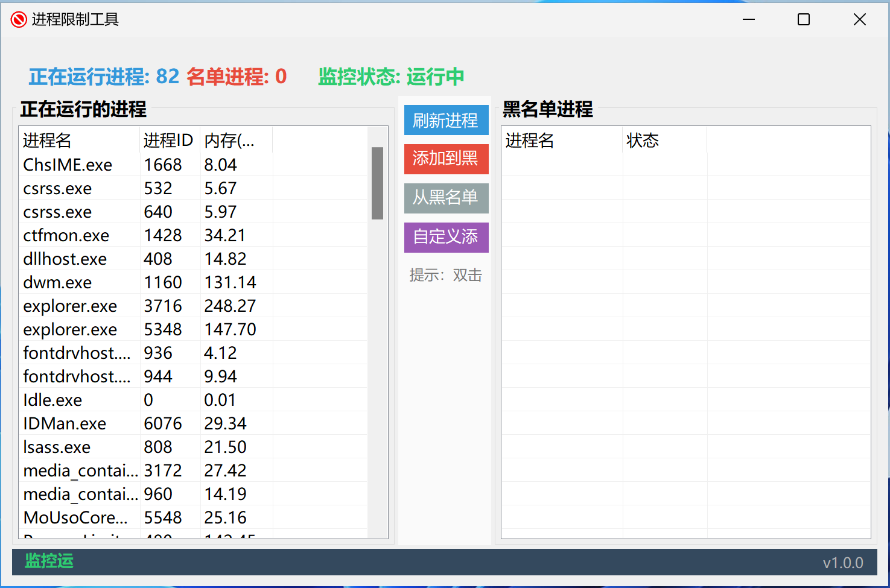The width and height of the screenshot is (890, 588).
Task: Click the process list scrollbar thumb
Action: click(378, 183)
